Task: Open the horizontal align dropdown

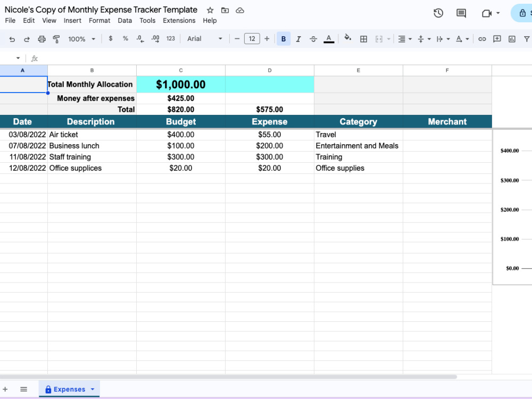Action: [x=404, y=39]
